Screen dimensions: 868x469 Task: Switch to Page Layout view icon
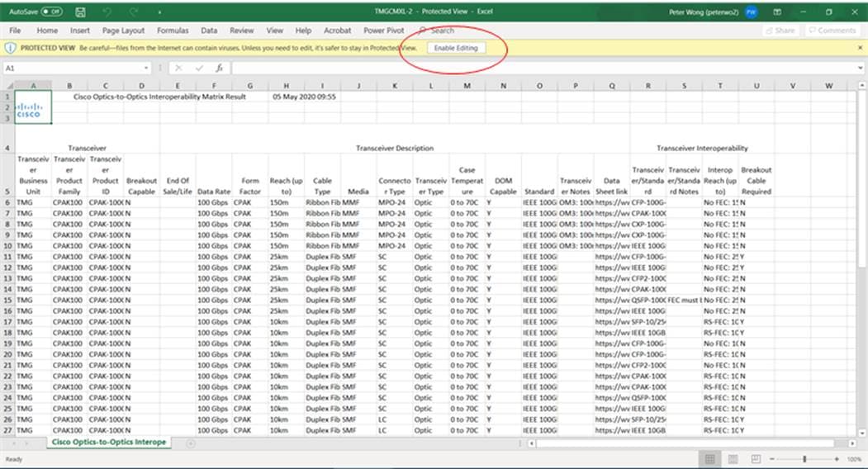coord(733,459)
